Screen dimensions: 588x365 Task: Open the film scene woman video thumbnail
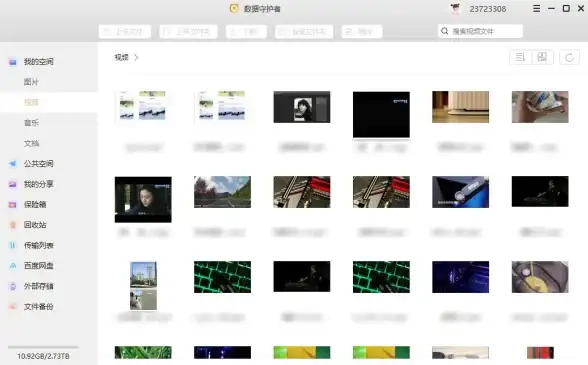(143, 200)
